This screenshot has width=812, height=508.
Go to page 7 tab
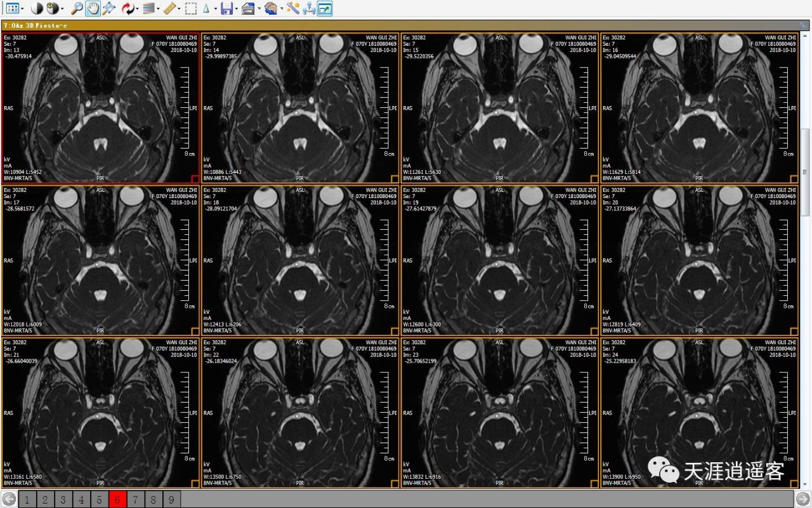coord(135,499)
